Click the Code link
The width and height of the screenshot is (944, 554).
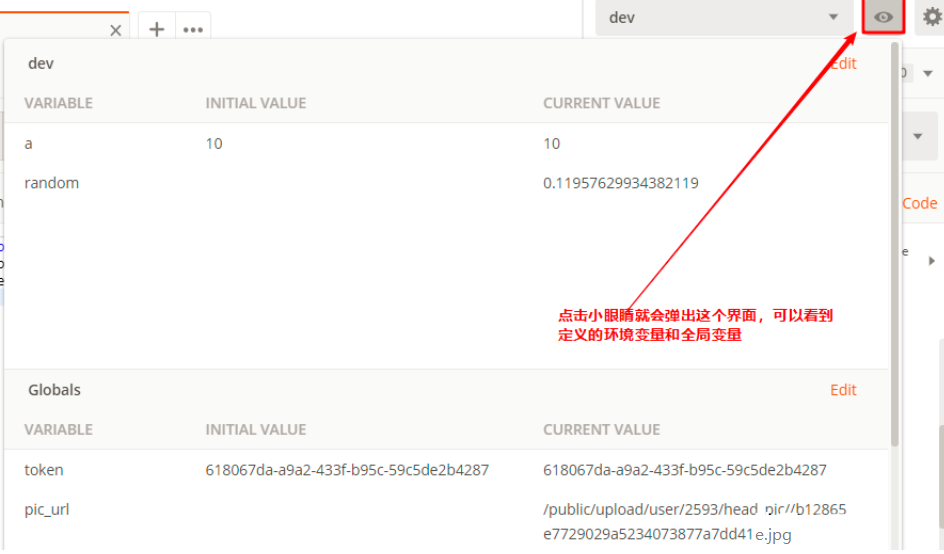click(x=919, y=203)
